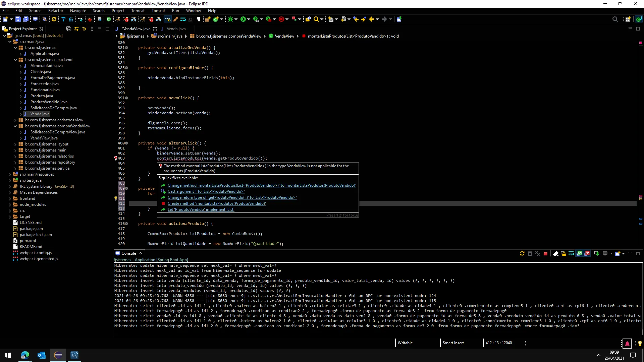
Task: Switch to the Venda.java editor tab
Action: pyautogui.click(x=176, y=29)
